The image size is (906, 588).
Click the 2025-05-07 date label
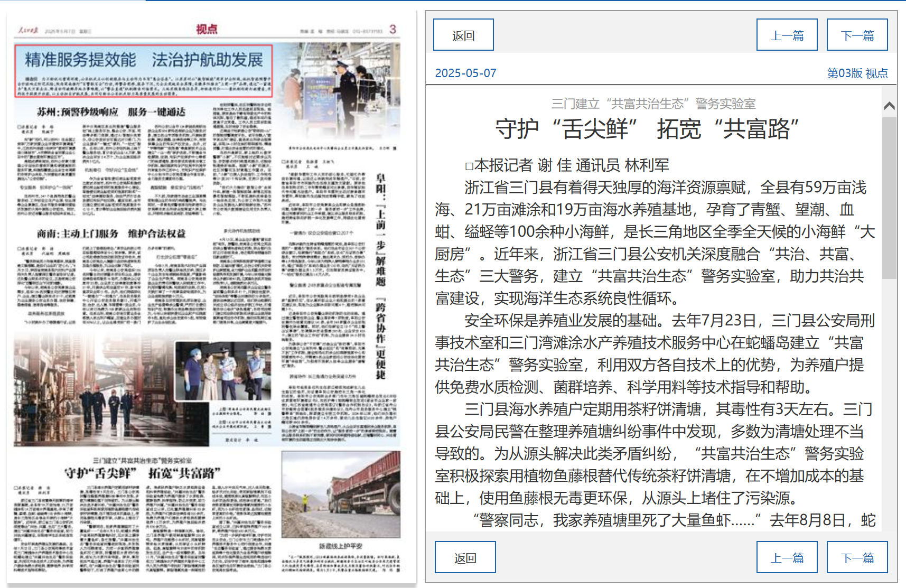[465, 73]
